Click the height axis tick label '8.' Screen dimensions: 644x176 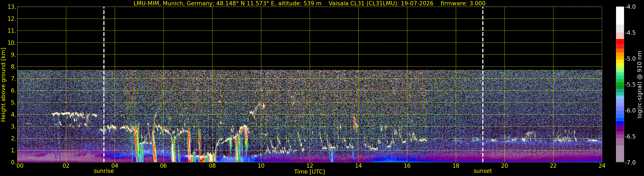pyautogui.click(x=13, y=66)
